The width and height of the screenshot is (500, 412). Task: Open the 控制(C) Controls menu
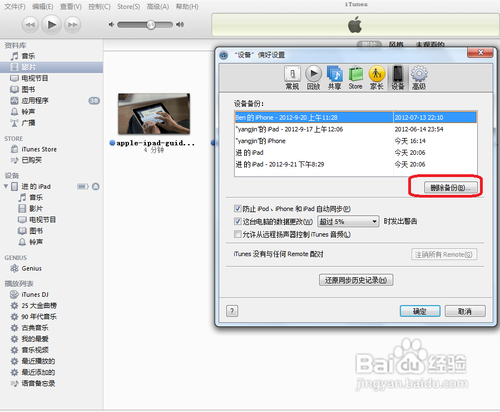pyautogui.click(x=99, y=7)
